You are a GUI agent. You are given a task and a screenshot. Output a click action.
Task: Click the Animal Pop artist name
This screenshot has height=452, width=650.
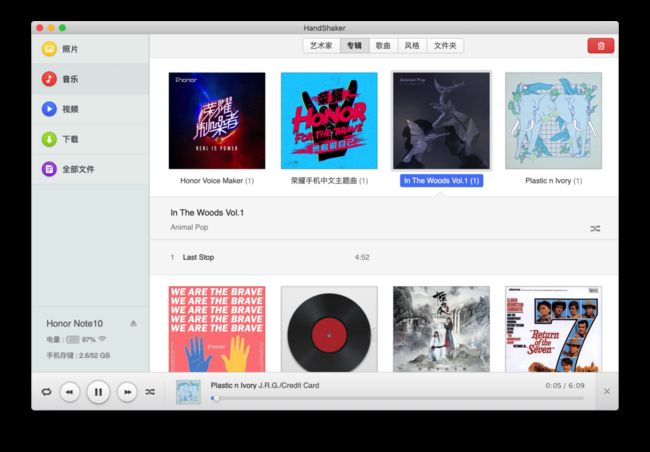coord(189,227)
